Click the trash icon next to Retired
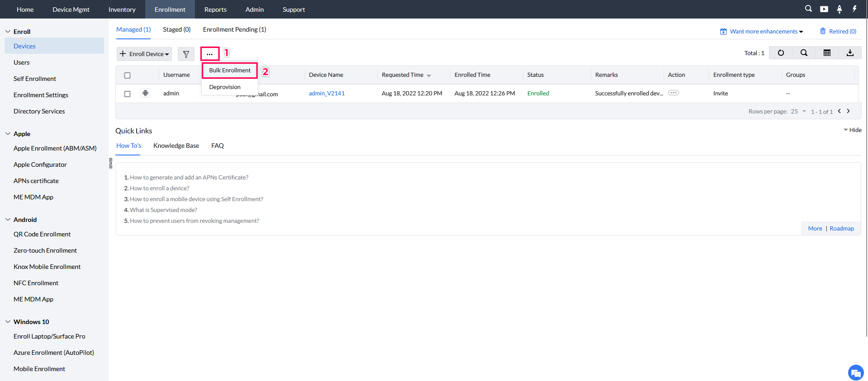868x381 pixels. coord(823,31)
